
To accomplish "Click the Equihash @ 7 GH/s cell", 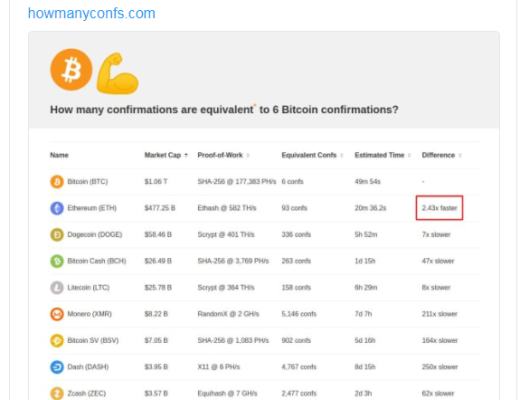I will [227, 393].
